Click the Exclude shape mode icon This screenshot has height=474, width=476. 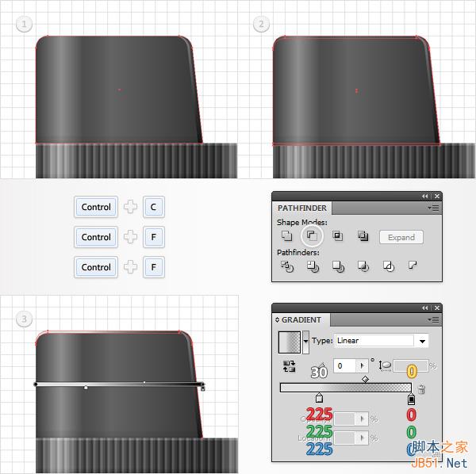[x=363, y=235]
